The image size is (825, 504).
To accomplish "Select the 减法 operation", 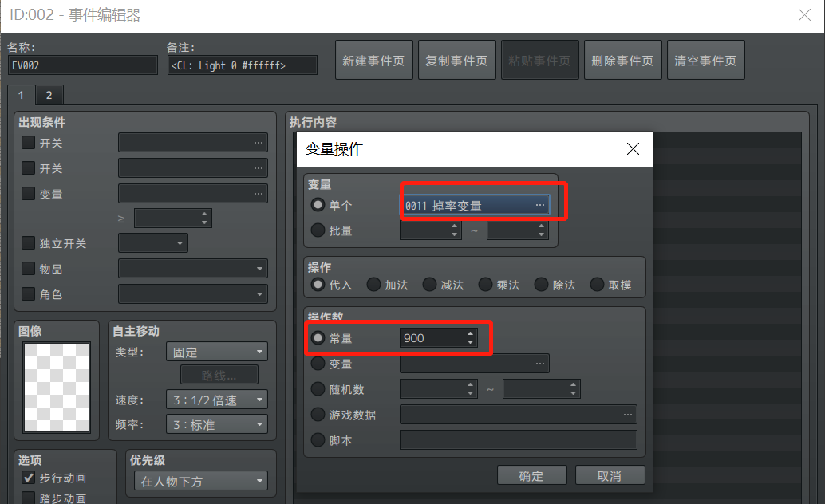I will pos(429,285).
